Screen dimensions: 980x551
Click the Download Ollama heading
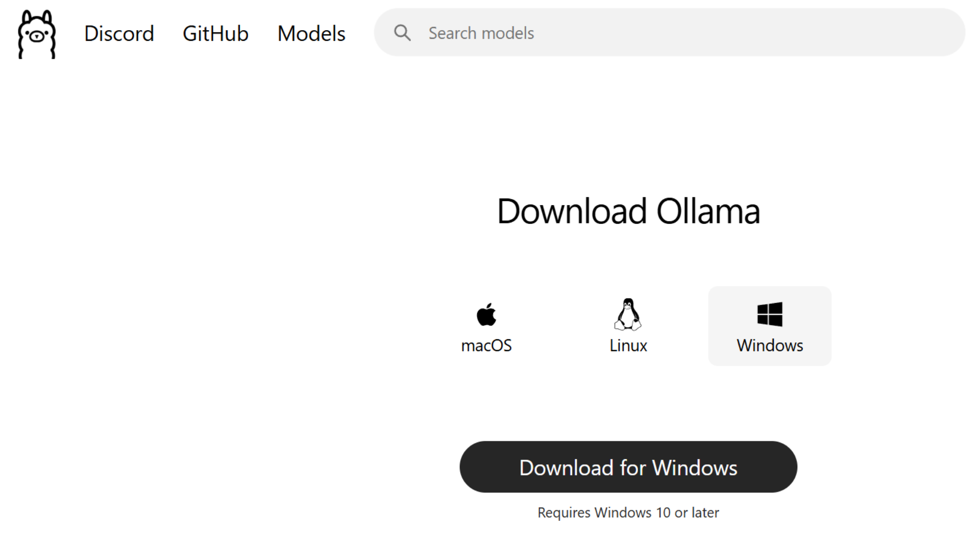pos(628,211)
